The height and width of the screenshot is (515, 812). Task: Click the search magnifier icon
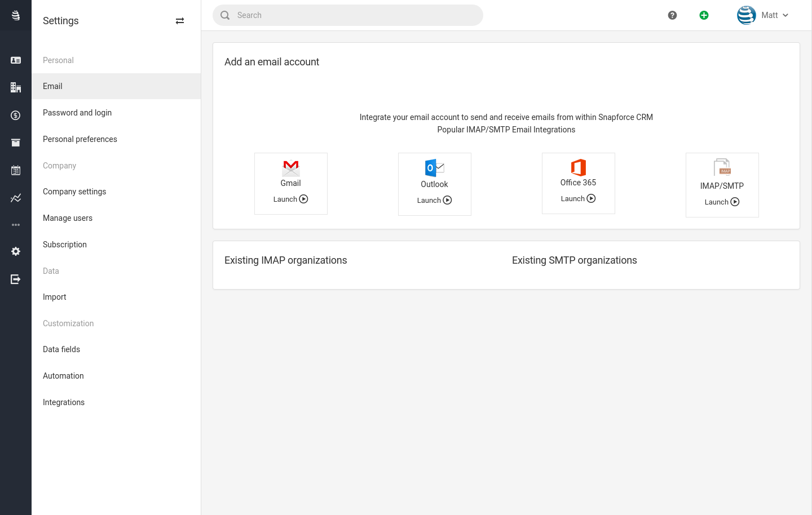pyautogui.click(x=225, y=15)
